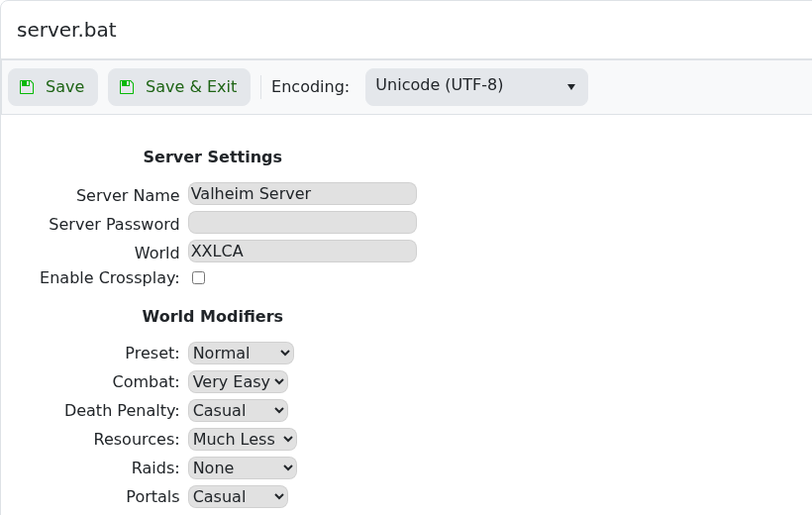Screen dimensions: 812x515
Task: Click the Server Password label
Action: [114, 225]
